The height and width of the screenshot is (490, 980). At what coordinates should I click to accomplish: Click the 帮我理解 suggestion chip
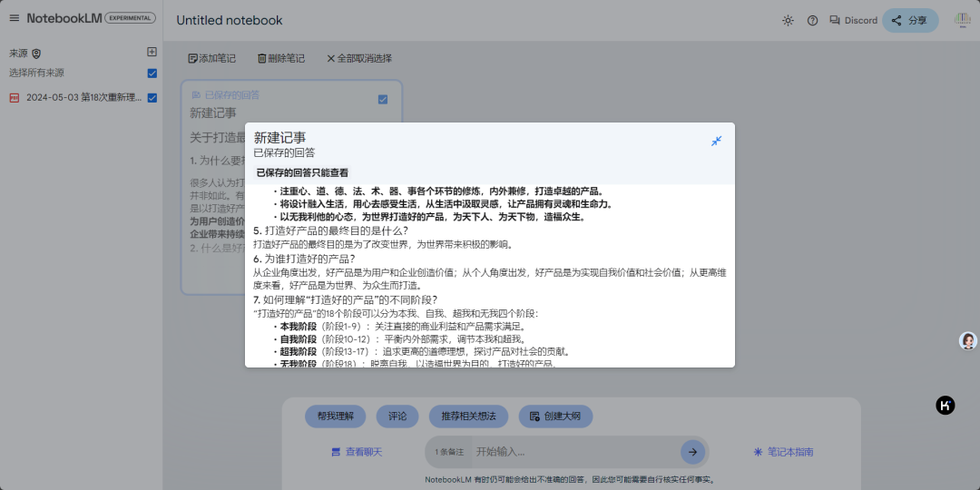tap(335, 416)
